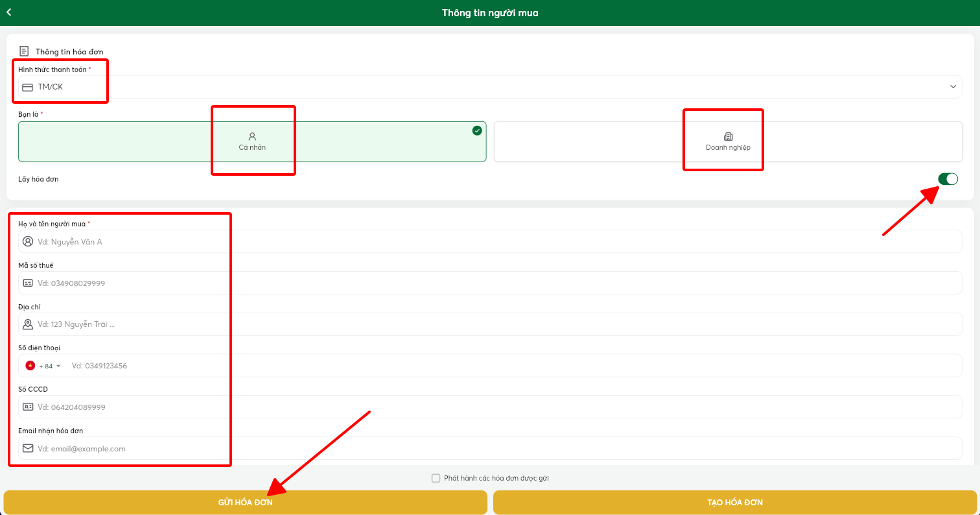Click the TẠO HÓA ĐƠN button
Screen dimensions: 980x515
[x=735, y=503]
